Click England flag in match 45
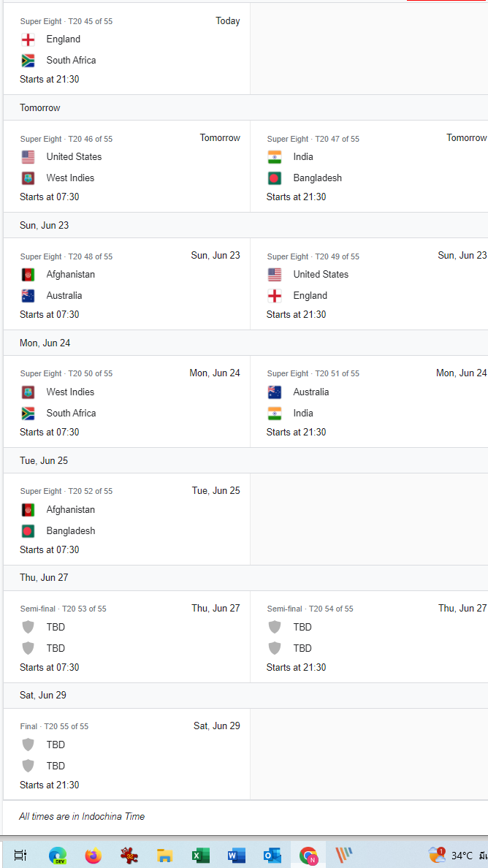The height and width of the screenshot is (868, 488). [x=28, y=39]
